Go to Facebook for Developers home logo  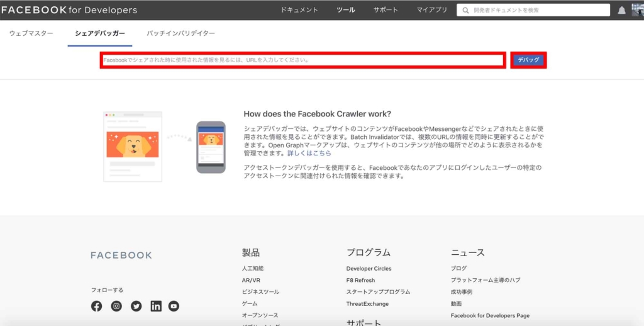point(69,10)
